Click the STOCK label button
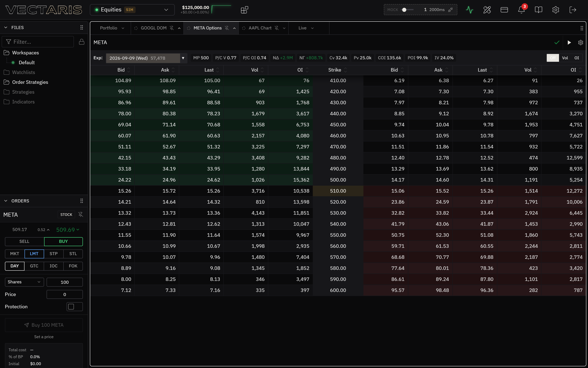This screenshot has width=588, height=368. pos(66,214)
